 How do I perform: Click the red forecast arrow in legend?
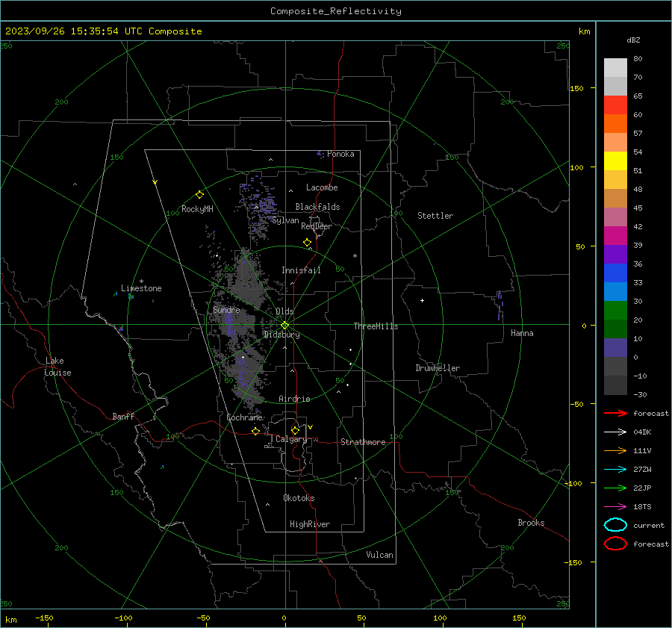point(615,413)
